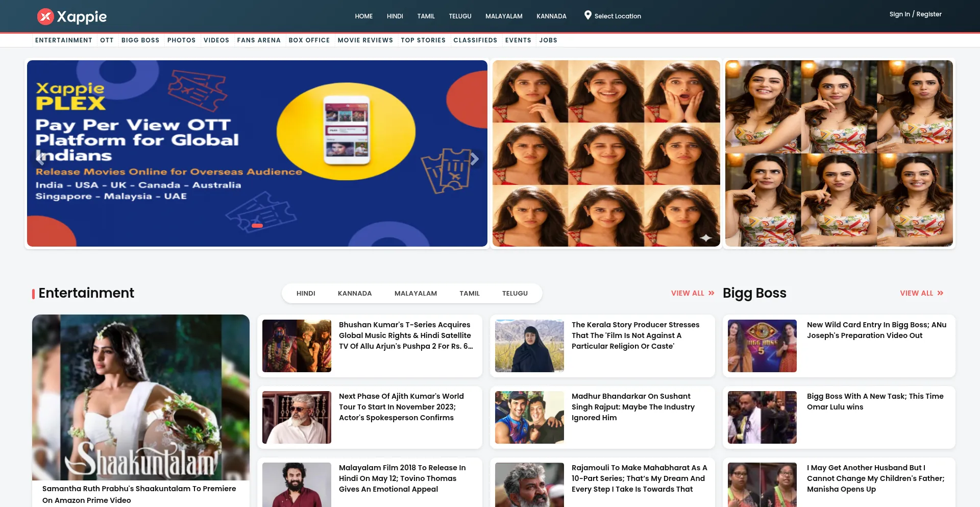980x507 pixels.
Task: Open BIGG BOSS category menu
Action: click(x=140, y=40)
